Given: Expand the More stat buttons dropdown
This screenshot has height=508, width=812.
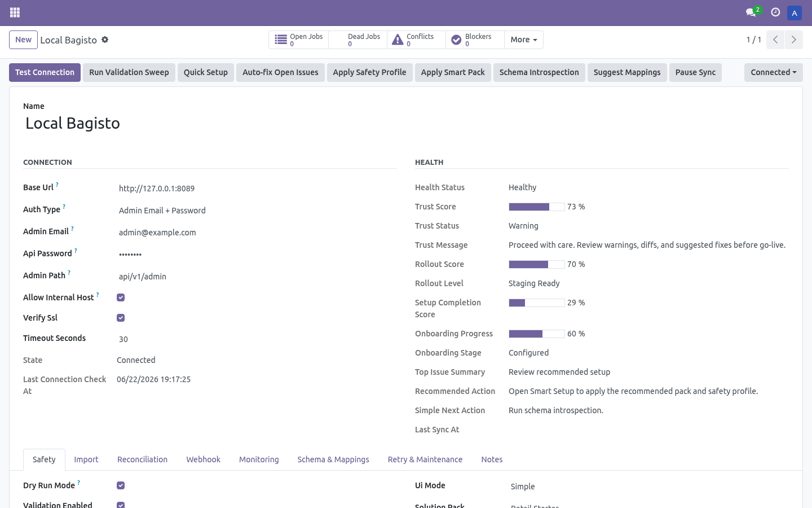Looking at the screenshot, I should [524, 40].
